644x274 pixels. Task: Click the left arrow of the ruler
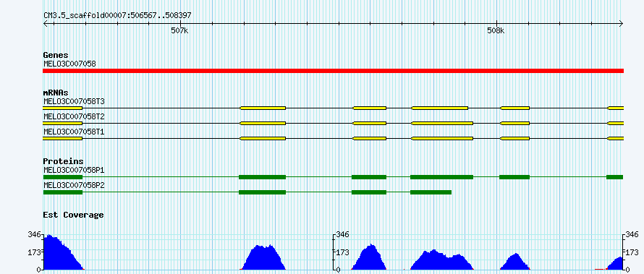pos(45,23)
